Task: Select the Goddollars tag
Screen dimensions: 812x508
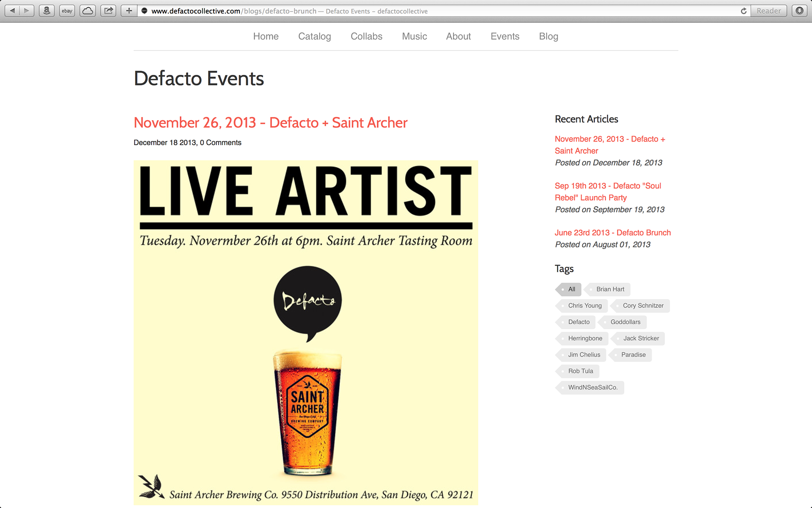Action: [x=625, y=322]
